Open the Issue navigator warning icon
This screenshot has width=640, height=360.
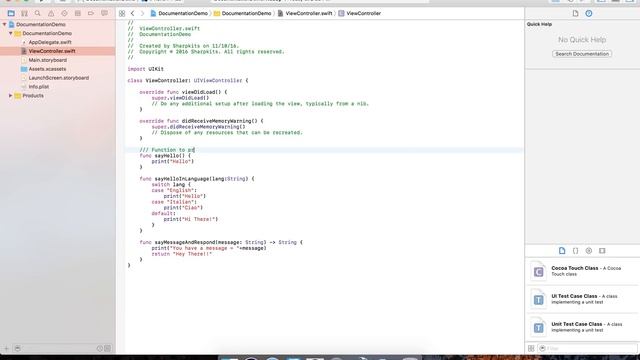tap(51, 13)
